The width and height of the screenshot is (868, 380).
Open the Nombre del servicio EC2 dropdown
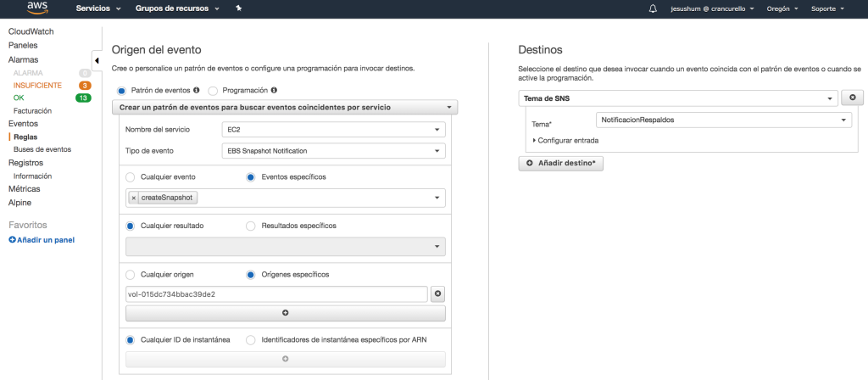pos(330,130)
